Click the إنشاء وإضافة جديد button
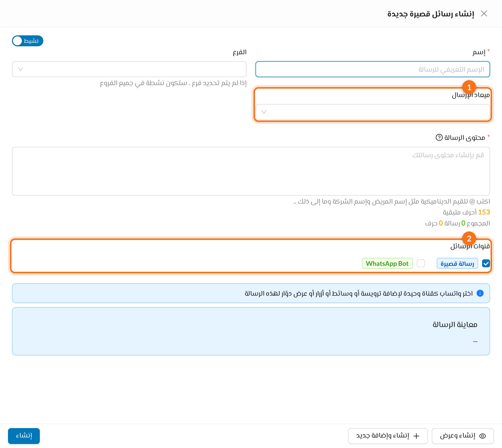 click(x=388, y=436)
